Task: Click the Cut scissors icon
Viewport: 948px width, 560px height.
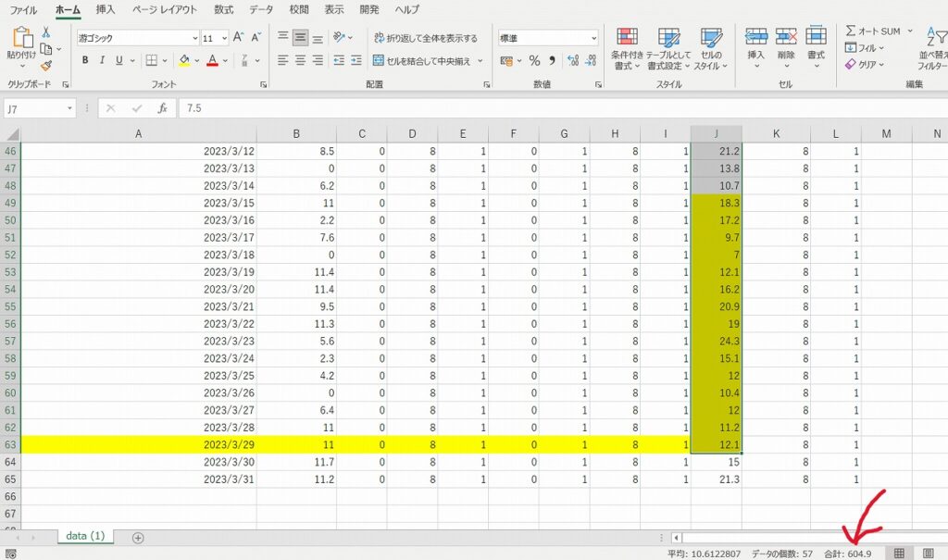Action: click(45, 32)
